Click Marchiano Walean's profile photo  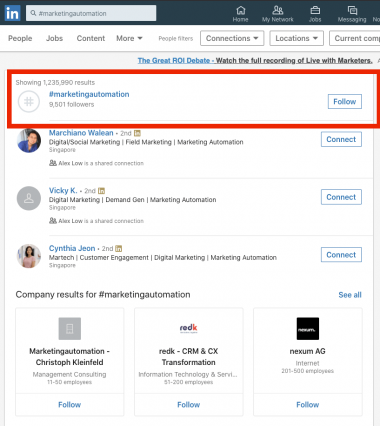(x=29, y=141)
